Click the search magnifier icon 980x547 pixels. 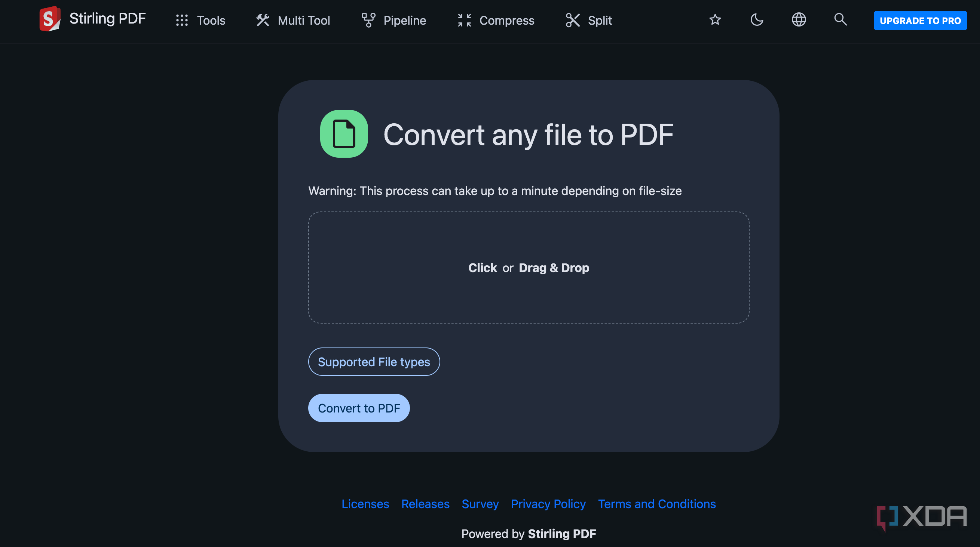(x=840, y=19)
